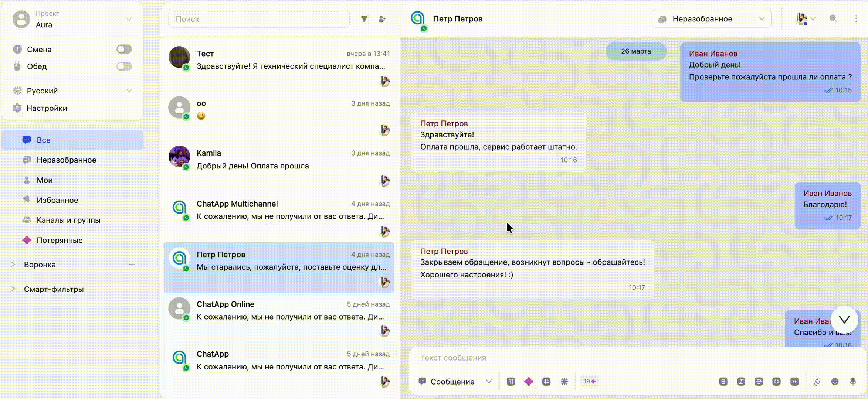Image resolution: width=868 pixels, height=399 pixels.
Task: Click the scroll-to-bottom arrow button
Action: 844,320
